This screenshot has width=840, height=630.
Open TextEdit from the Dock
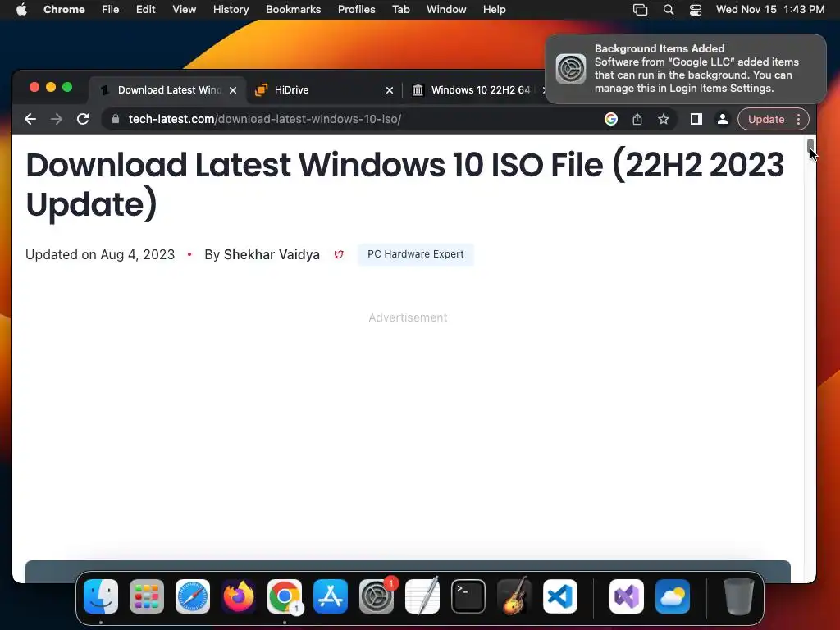tap(422, 596)
